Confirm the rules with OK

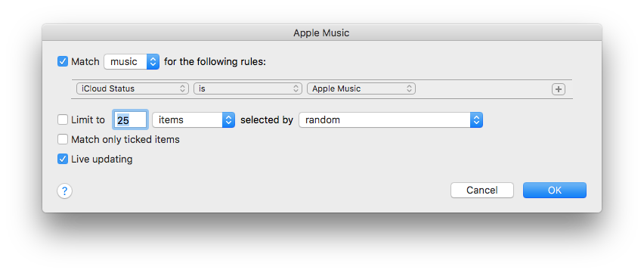[x=555, y=191]
